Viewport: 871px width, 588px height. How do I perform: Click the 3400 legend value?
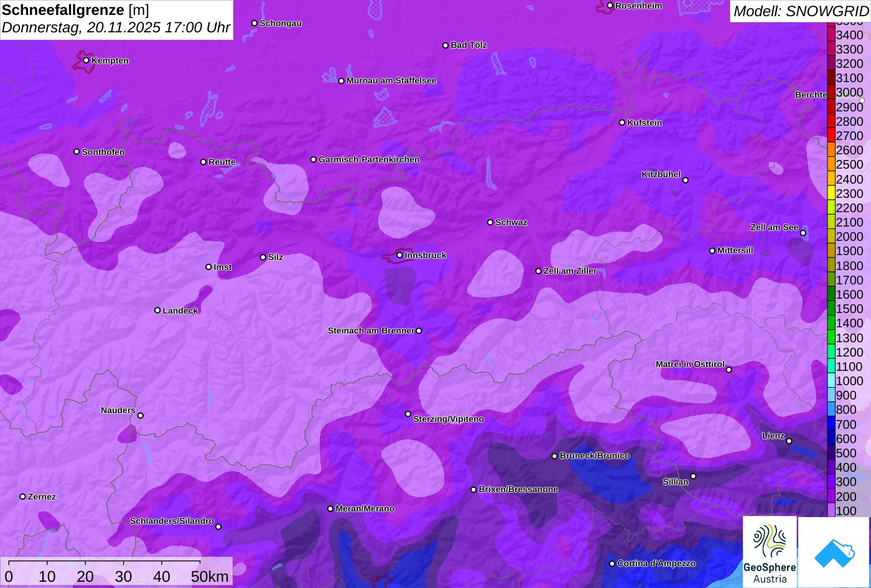(x=849, y=35)
